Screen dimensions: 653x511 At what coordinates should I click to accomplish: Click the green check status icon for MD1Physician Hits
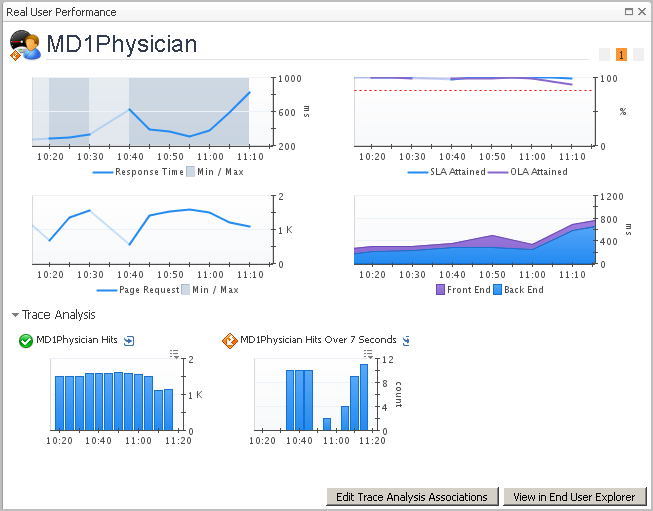click(x=26, y=341)
